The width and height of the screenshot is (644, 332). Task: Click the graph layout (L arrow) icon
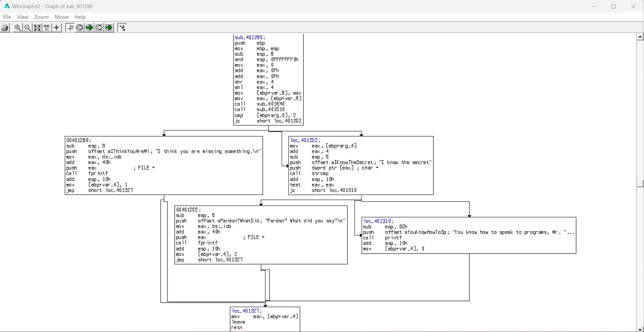[x=122, y=28]
